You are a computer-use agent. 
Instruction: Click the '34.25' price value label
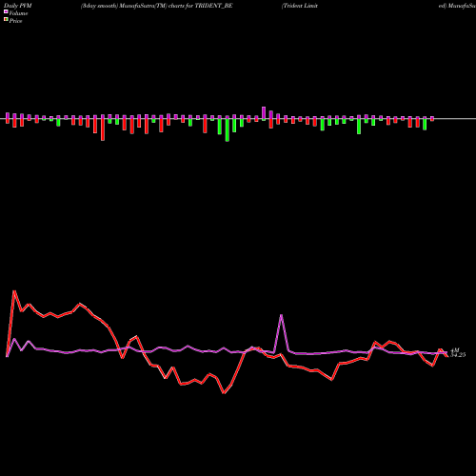coord(458,355)
